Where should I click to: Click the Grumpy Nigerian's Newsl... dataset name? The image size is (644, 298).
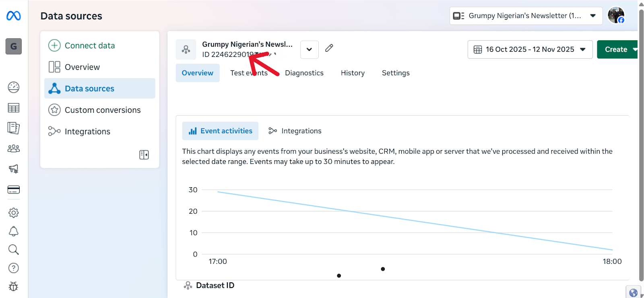point(247,44)
